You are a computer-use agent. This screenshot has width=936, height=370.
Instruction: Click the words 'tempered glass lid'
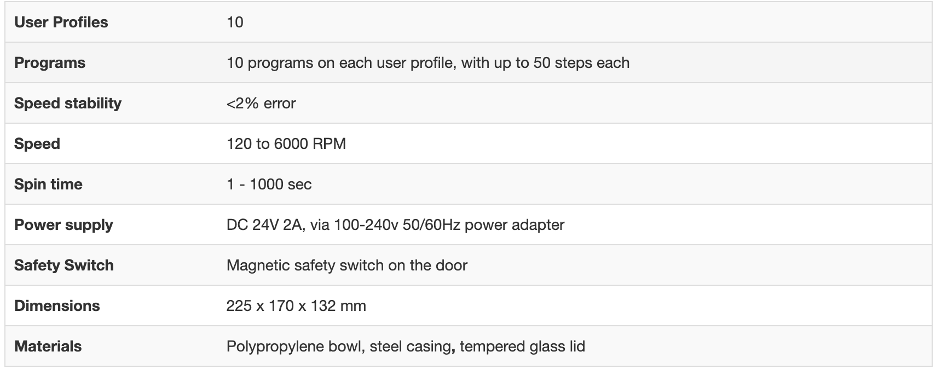pos(522,346)
